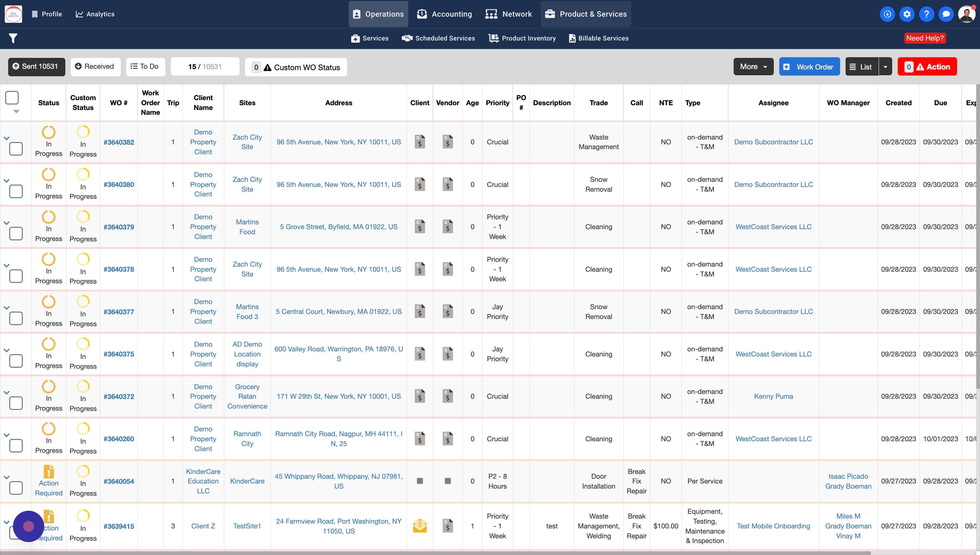Check the select-all header checkbox
This screenshot has width=980, height=555.
(x=12, y=98)
